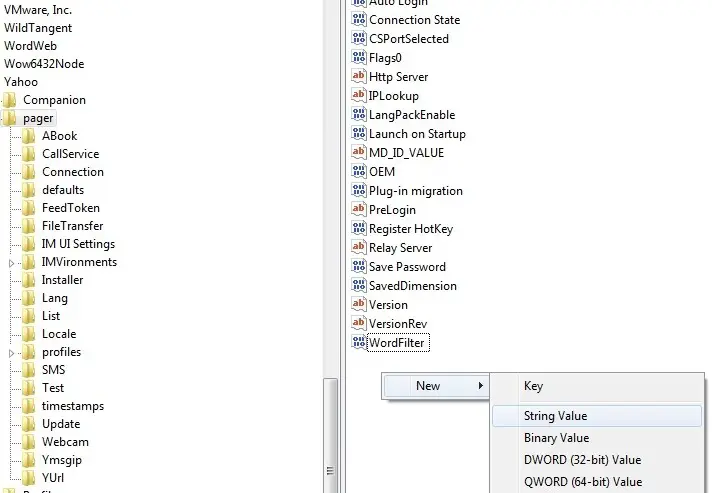
Task: Click the pager folder icon
Action: [x=10, y=118]
